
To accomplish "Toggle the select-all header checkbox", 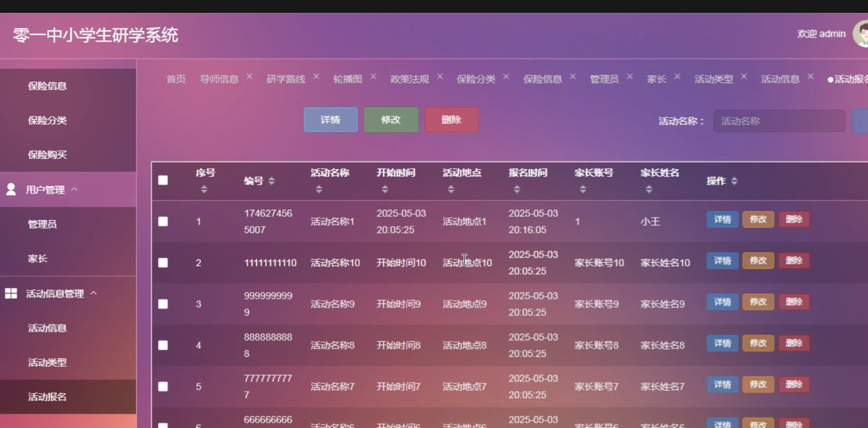I will tap(163, 180).
